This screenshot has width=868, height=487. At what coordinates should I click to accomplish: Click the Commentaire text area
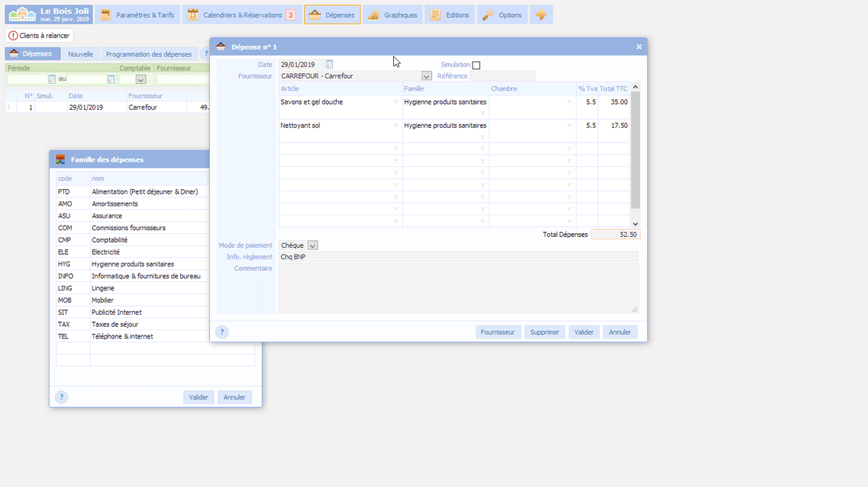[458, 288]
